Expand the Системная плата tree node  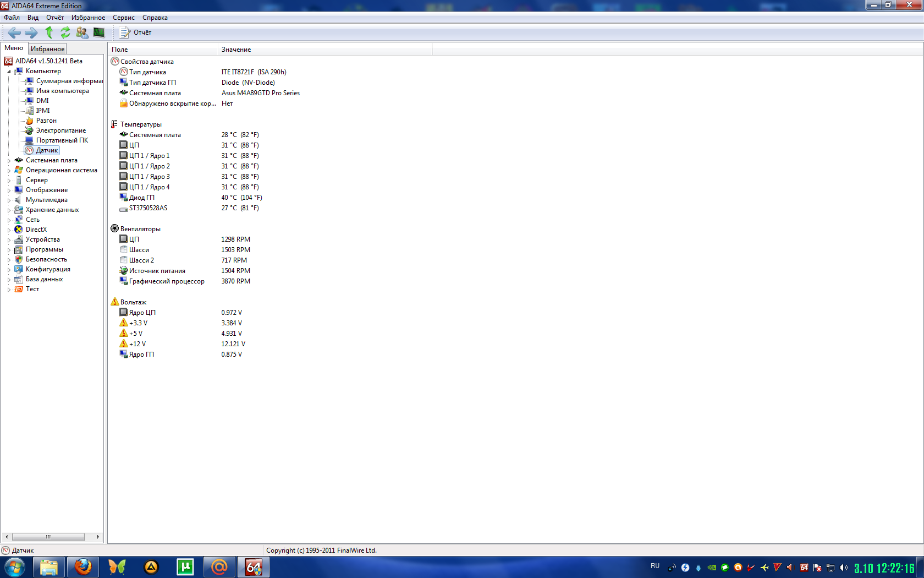[x=9, y=161]
